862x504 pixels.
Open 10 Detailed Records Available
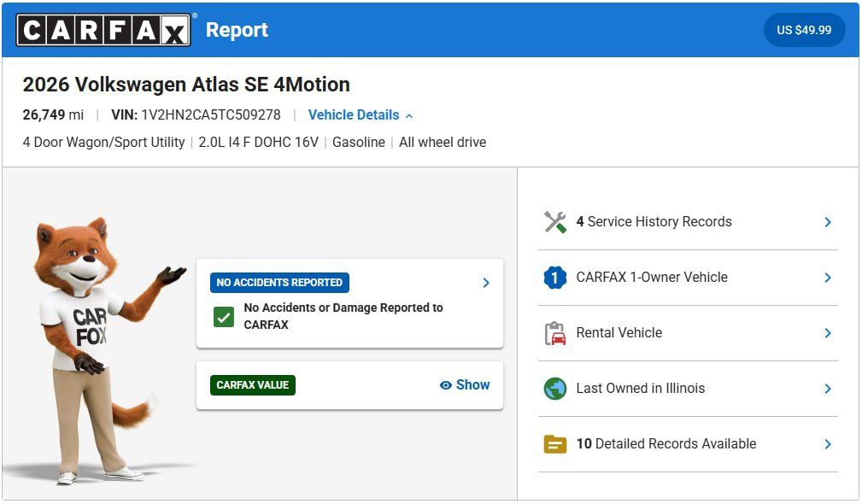pos(687,444)
